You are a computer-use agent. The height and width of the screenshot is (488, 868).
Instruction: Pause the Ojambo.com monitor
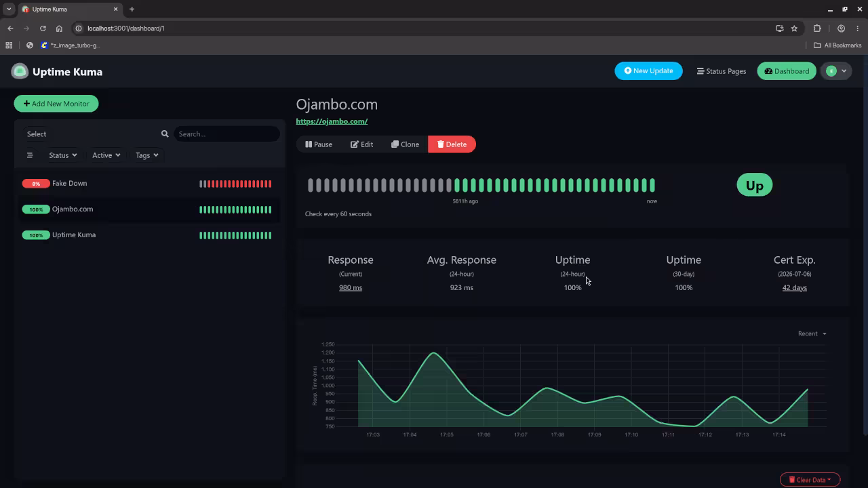pos(319,144)
